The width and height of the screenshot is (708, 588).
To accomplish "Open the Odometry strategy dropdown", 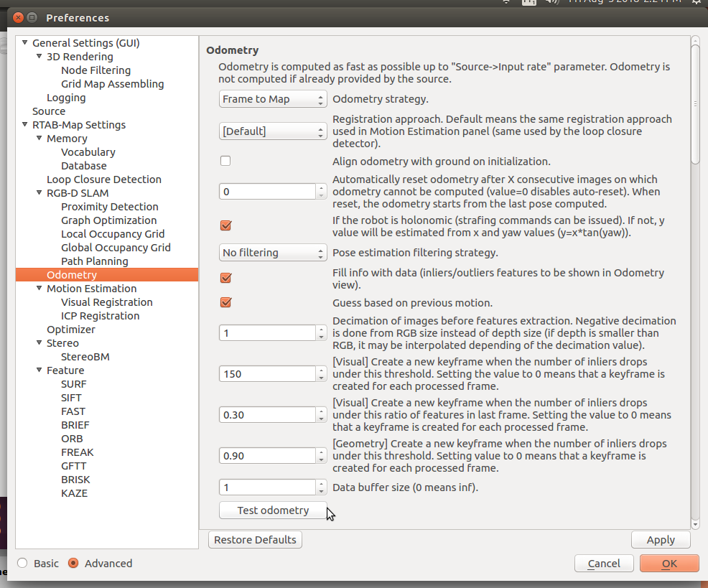I will tap(273, 99).
